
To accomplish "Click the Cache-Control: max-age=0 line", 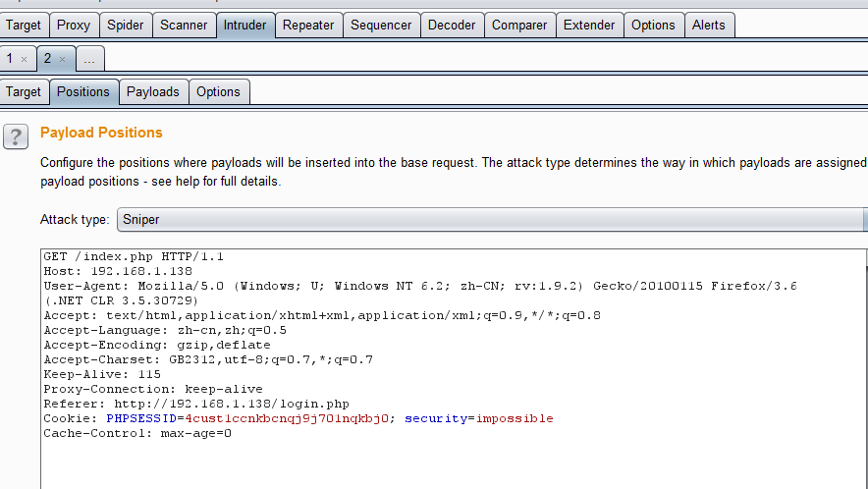I will pos(137,434).
